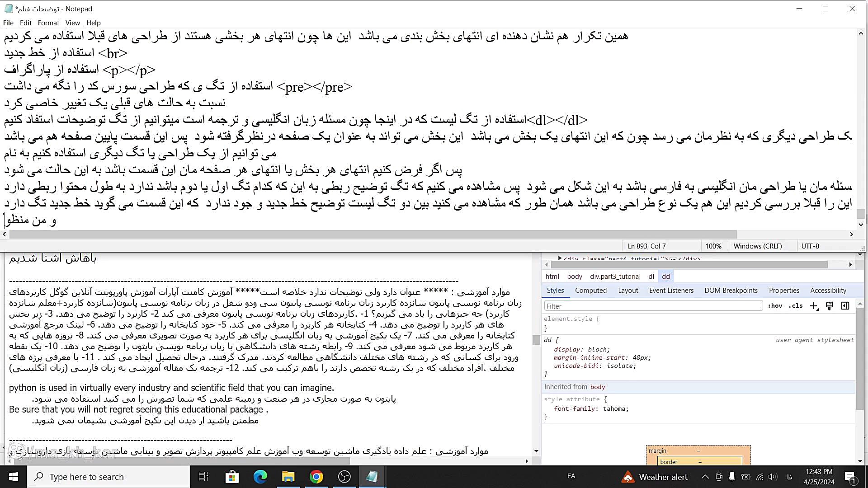This screenshot has width=868, height=488.
Task: Select the div.part3_tutorial breadcrumb
Action: click(615, 277)
